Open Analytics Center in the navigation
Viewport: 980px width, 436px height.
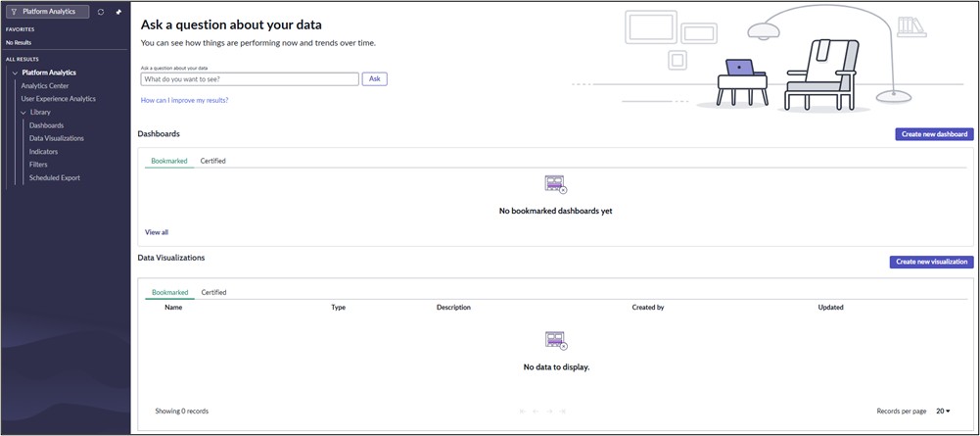point(45,85)
